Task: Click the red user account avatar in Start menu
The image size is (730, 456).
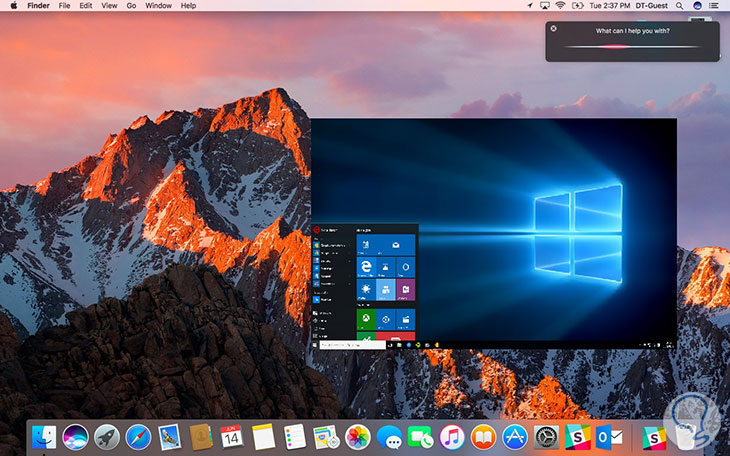Action: click(x=317, y=230)
